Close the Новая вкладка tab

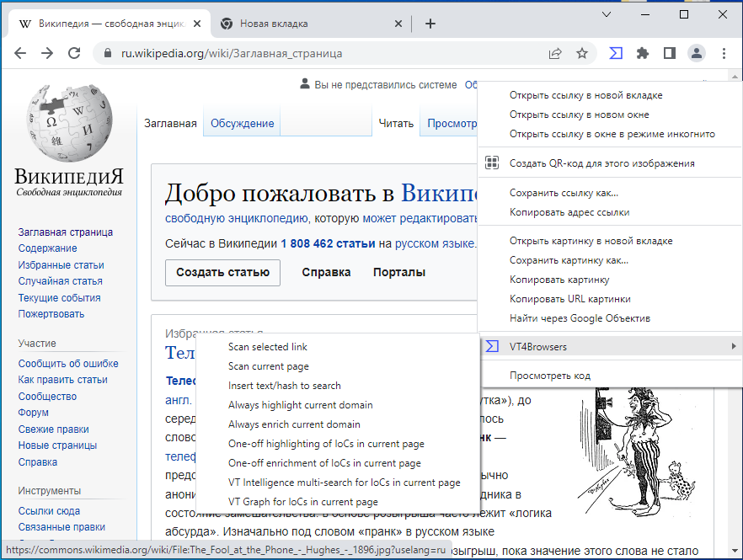click(398, 24)
